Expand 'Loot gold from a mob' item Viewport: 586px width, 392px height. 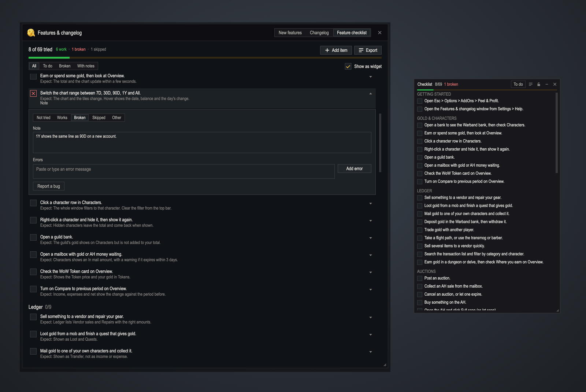[x=371, y=334]
